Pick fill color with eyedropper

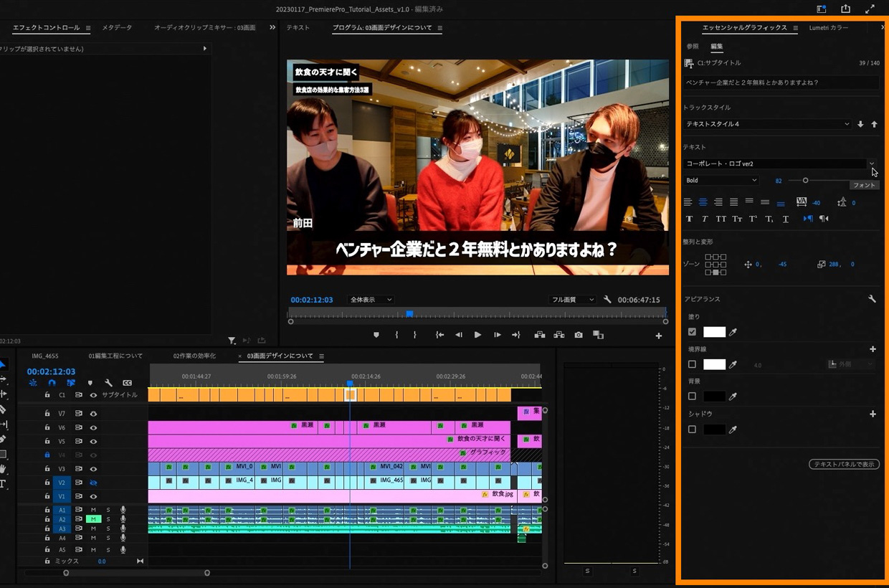pos(733,332)
